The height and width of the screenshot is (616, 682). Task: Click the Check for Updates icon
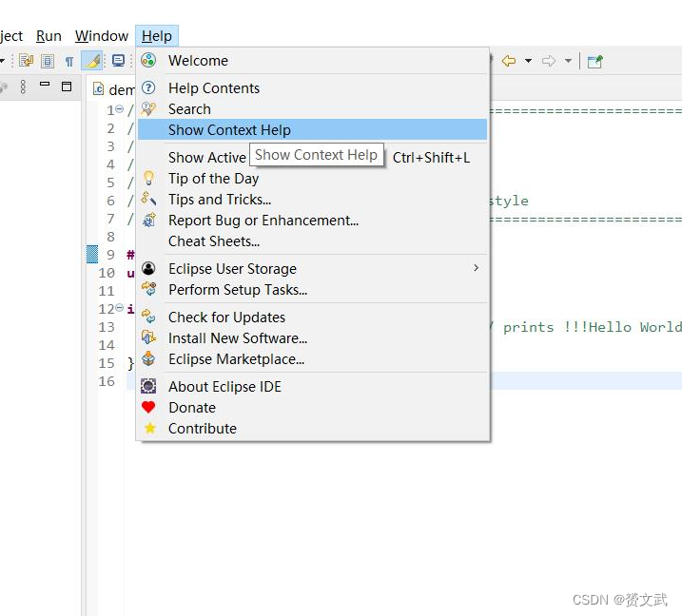pos(148,317)
